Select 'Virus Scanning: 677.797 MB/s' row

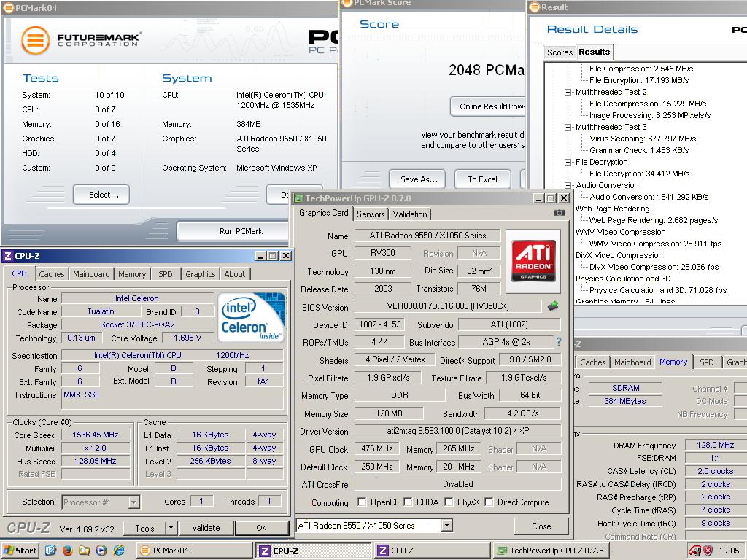[x=643, y=139]
